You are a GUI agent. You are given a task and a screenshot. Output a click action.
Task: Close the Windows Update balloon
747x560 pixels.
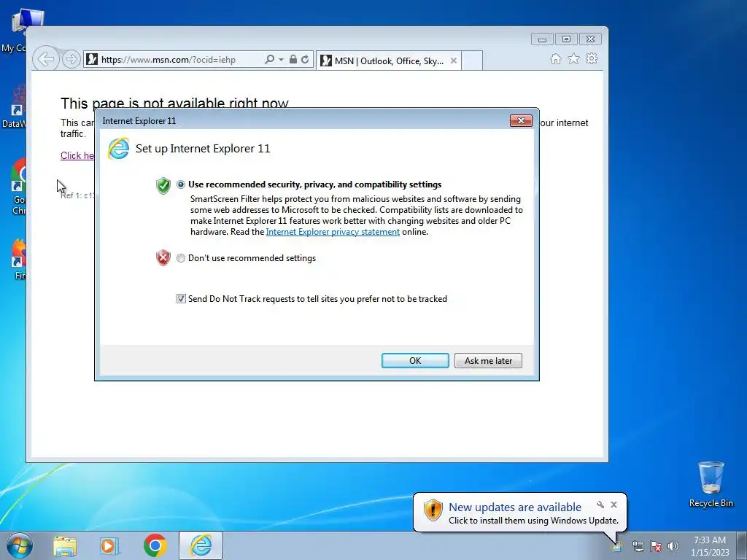pos(614,505)
